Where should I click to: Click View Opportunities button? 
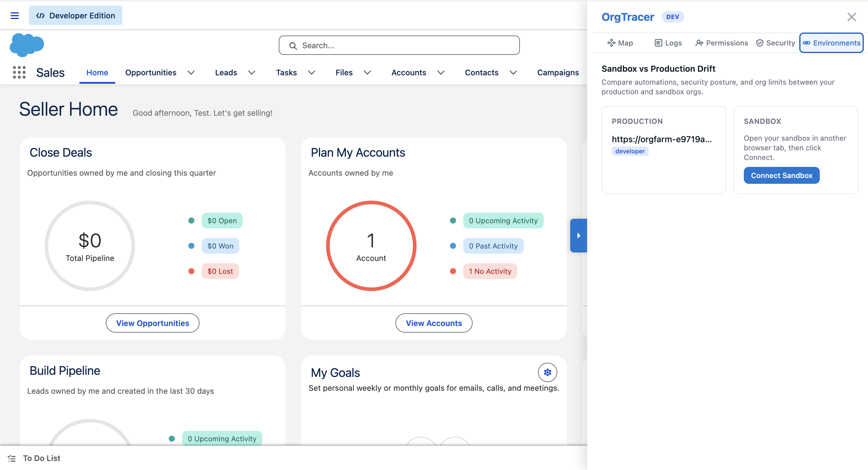pos(153,323)
